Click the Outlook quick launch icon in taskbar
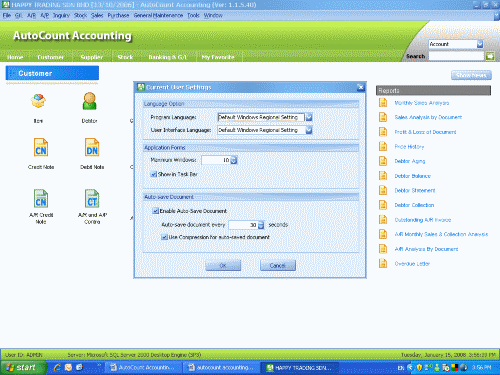 68,367
